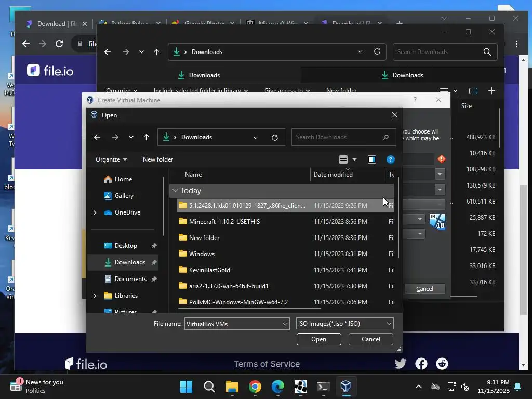The height and width of the screenshot is (399, 532).
Task: Go back in the Chrome browser
Action: (x=26, y=44)
